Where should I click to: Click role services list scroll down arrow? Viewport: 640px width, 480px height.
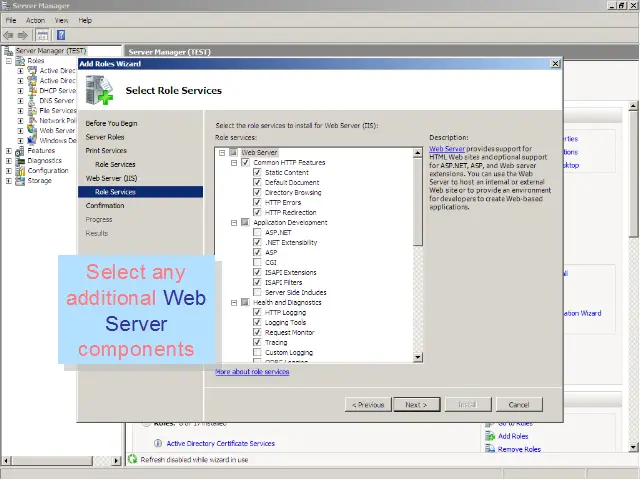click(418, 357)
